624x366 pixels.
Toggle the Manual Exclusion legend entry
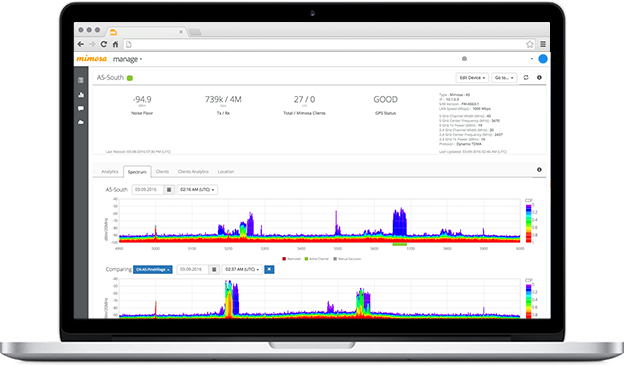(x=347, y=259)
